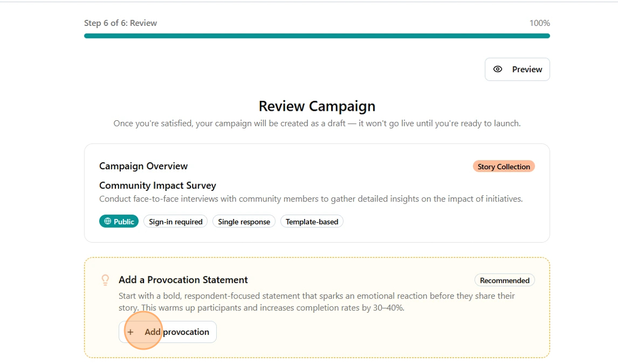Viewport: 618px width, 364px height.
Task: Select the Story Collection badge
Action: pyautogui.click(x=504, y=167)
